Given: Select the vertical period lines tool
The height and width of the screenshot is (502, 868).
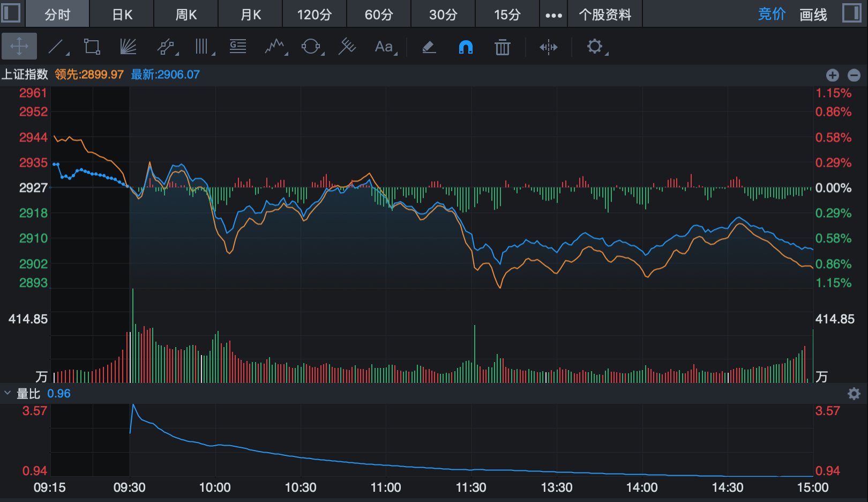Looking at the screenshot, I should coord(201,47).
